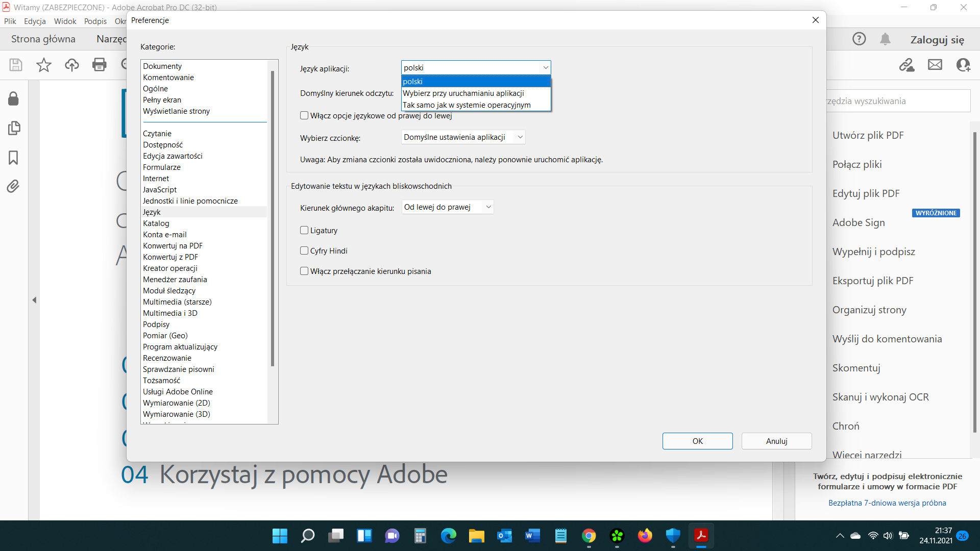Open clock and date in taskbar
Image resolution: width=980 pixels, height=551 pixels.
[936, 536]
